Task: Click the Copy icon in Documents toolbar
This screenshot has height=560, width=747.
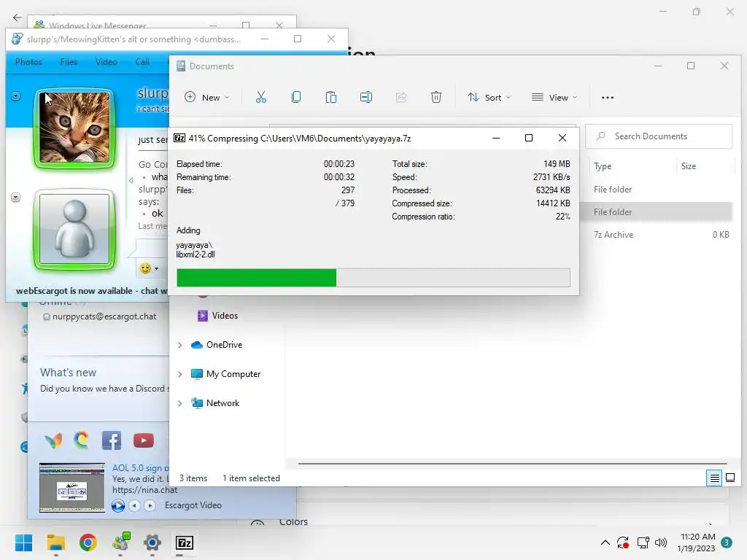Action: 296,97
